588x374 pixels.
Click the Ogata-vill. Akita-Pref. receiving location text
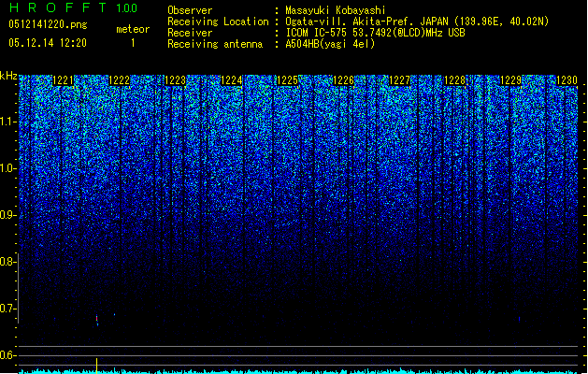tap(417, 22)
